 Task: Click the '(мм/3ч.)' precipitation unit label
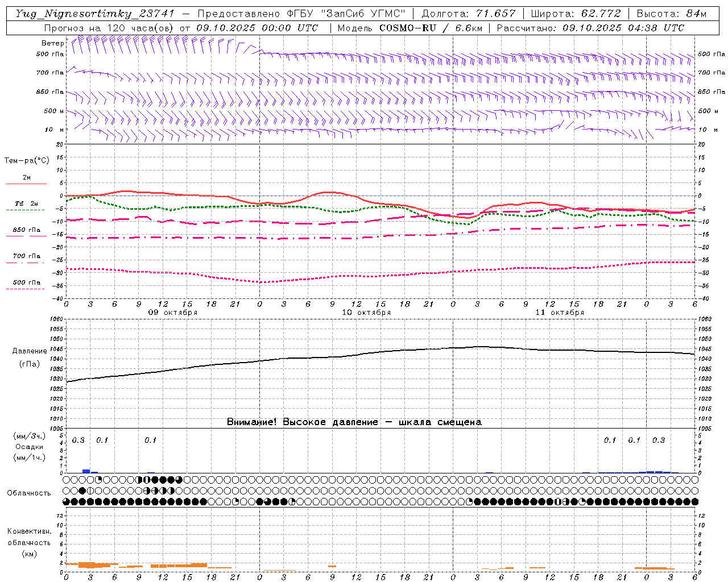[x=29, y=436]
